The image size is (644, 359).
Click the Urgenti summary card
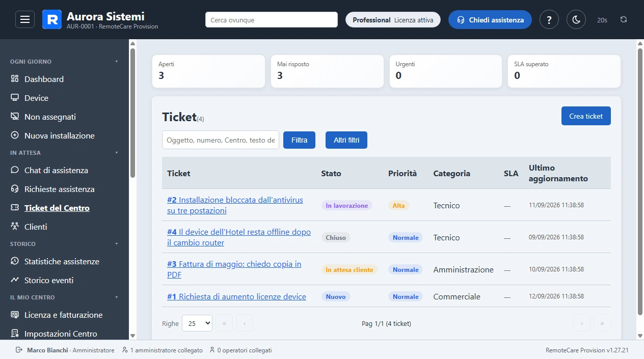point(446,71)
